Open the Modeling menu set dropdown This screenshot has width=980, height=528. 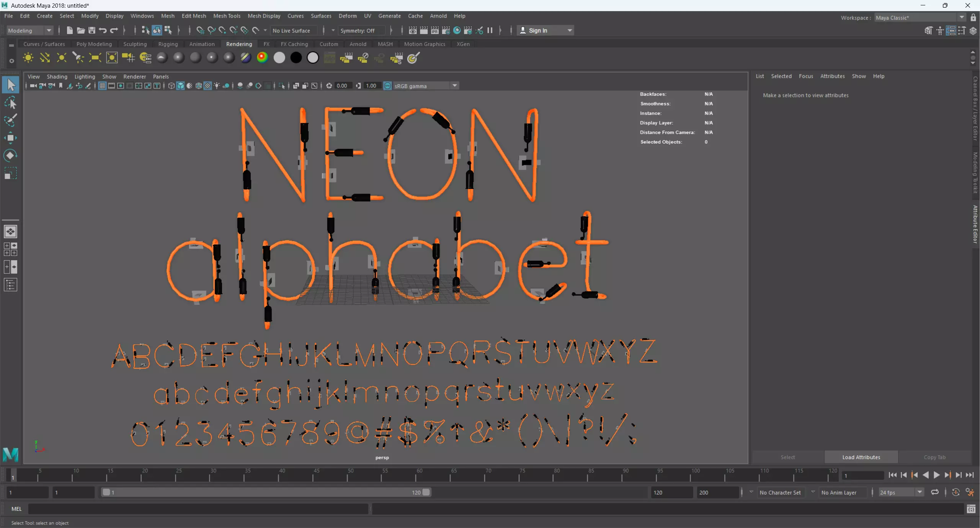[x=30, y=31]
